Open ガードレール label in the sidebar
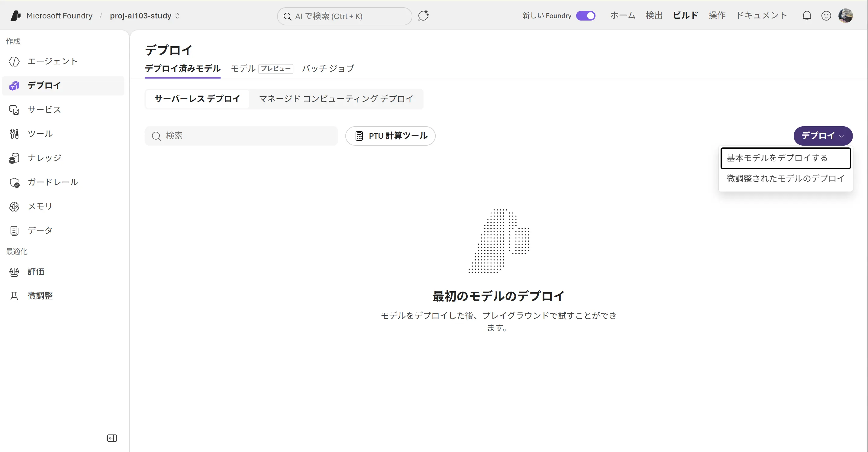This screenshot has height=452, width=868. pos(53,182)
